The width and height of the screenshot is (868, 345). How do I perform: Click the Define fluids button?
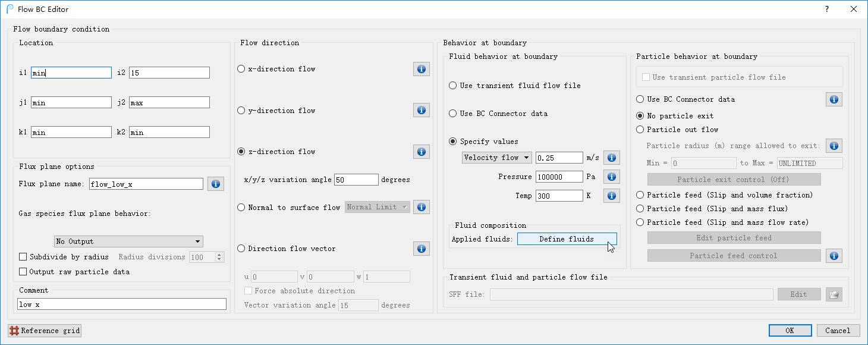pyautogui.click(x=567, y=239)
